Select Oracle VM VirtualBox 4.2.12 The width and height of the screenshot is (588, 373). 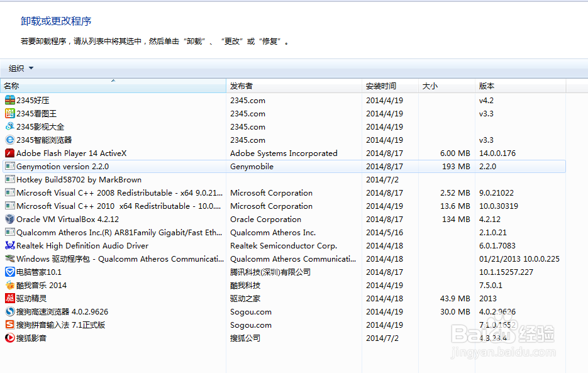click(x=67, y=219)
